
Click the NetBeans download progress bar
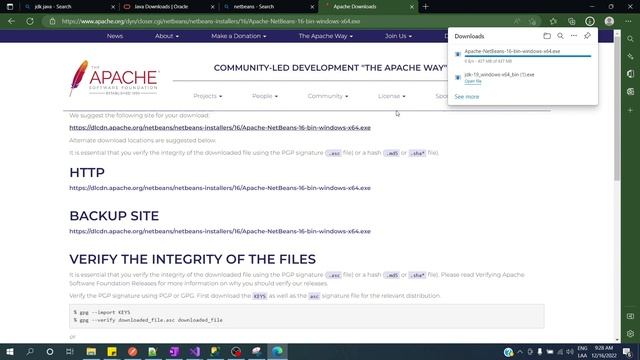click(528, 56)
